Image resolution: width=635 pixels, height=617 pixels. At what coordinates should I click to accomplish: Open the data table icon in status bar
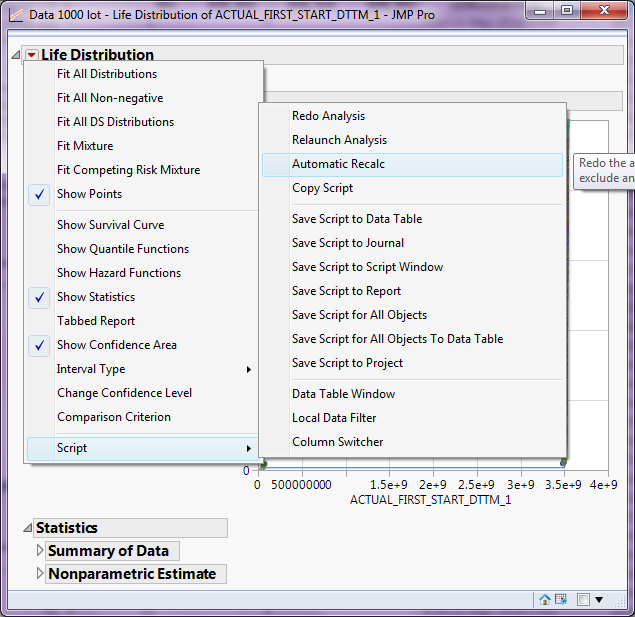tap(563, 600)
